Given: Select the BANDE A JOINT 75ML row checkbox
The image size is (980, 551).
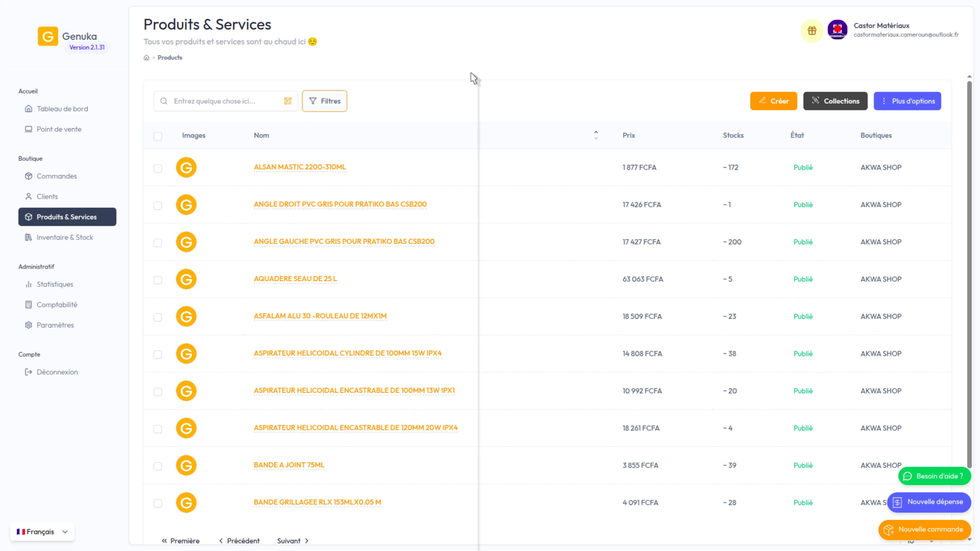Looking at the screenshot, I should pyautogui.click(x=157, y=466).
